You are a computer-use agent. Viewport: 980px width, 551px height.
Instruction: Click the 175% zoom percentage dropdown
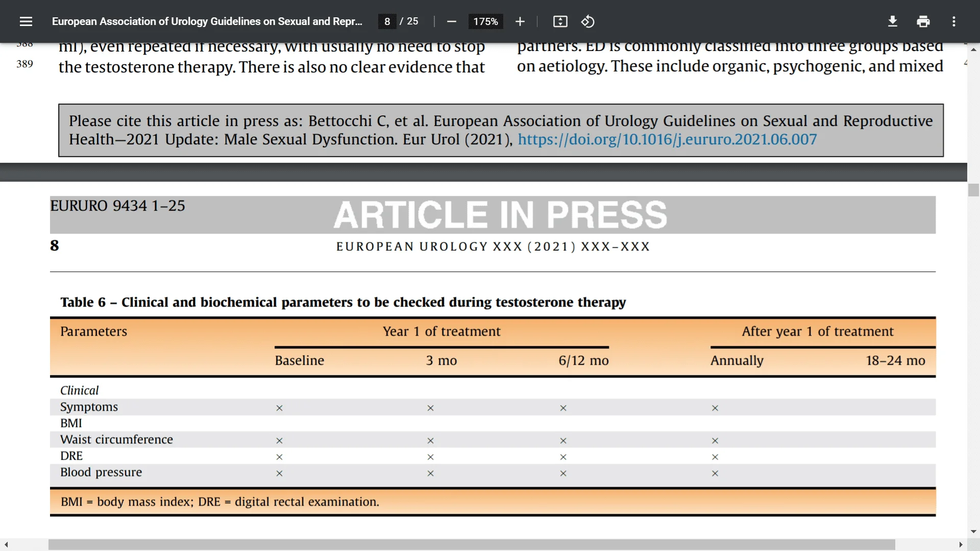coord(483,21)
